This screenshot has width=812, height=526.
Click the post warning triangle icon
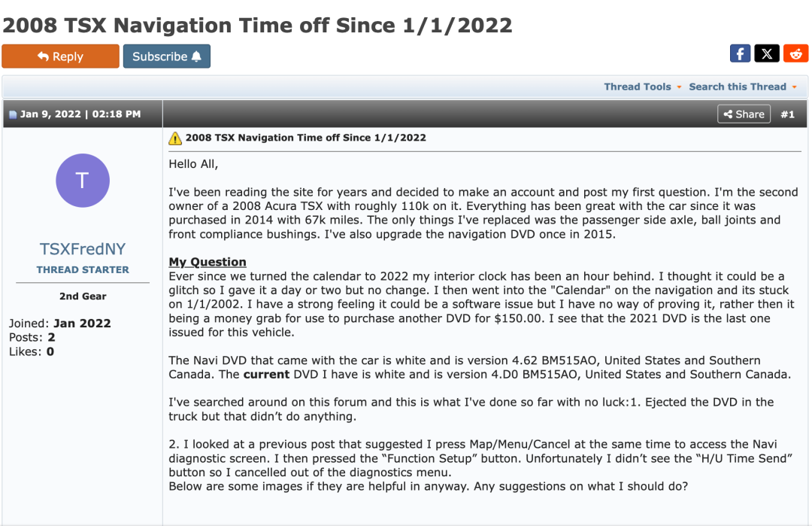click(175, 138)
